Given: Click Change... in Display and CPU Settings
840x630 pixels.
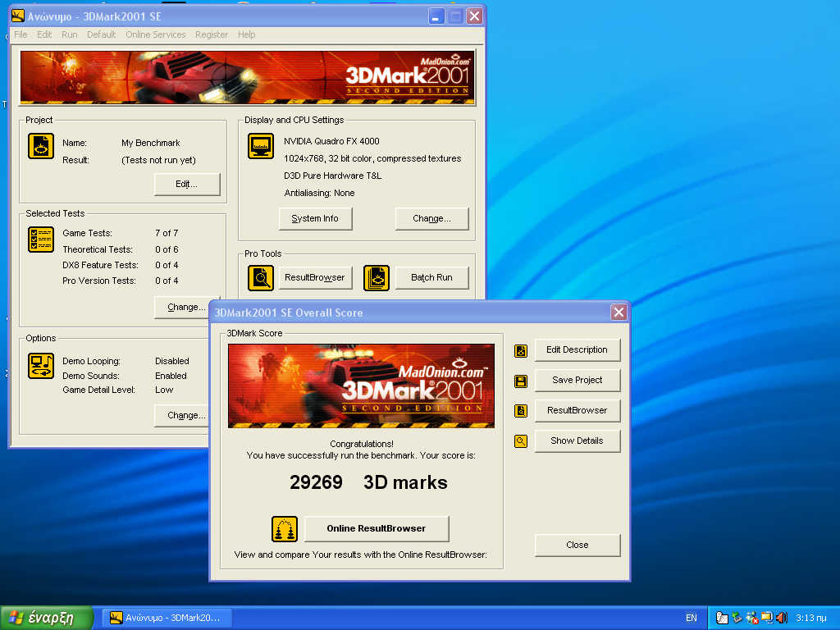Looking at the screenshot, I should click(x=431, y=218).
